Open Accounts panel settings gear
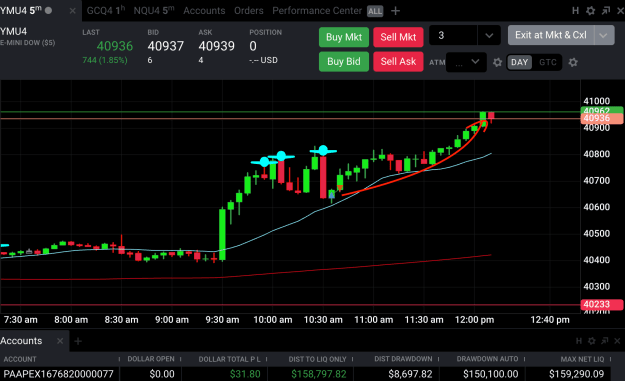 pyautogui.click(x=592, y=341)
